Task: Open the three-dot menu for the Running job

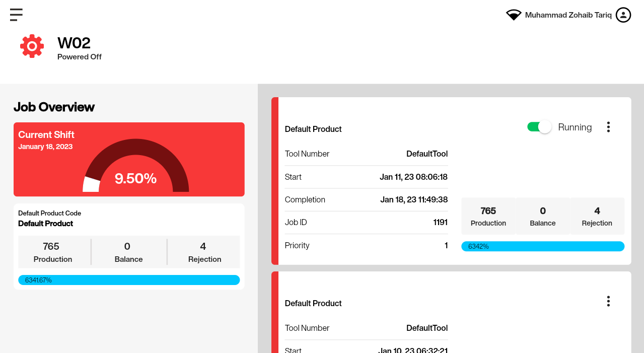Action: tap(608, 127)
